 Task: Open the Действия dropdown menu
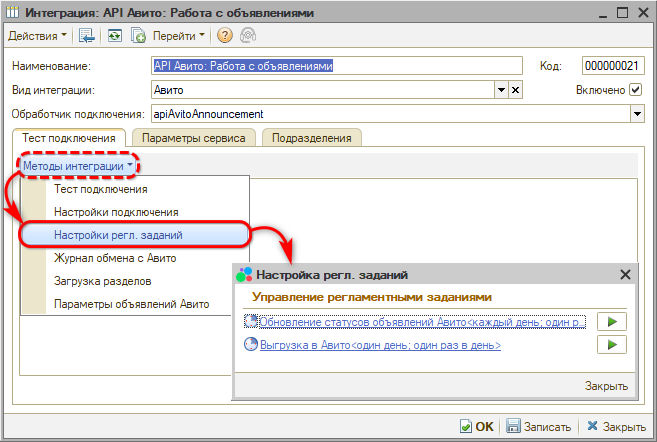(38, 35)
